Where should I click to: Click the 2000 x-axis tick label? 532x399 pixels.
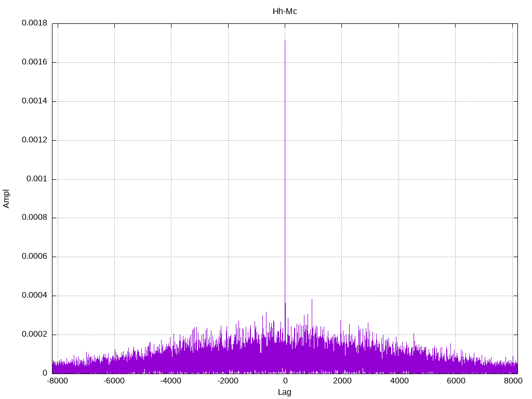(342, 381)
